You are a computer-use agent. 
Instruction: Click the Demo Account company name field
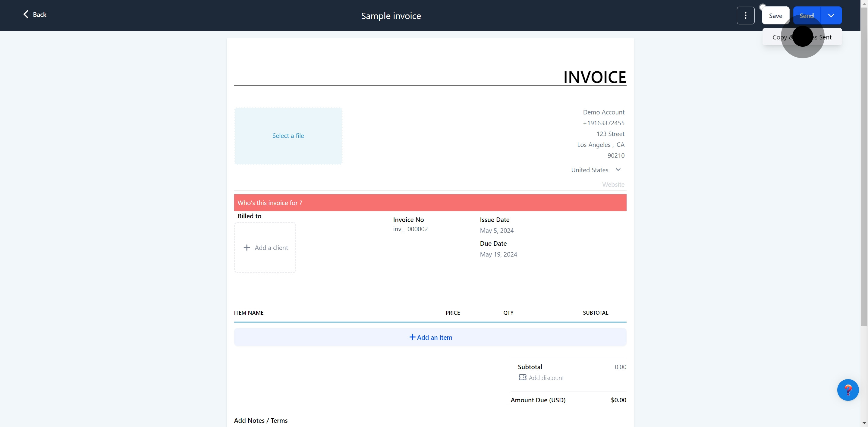[603, 112]
